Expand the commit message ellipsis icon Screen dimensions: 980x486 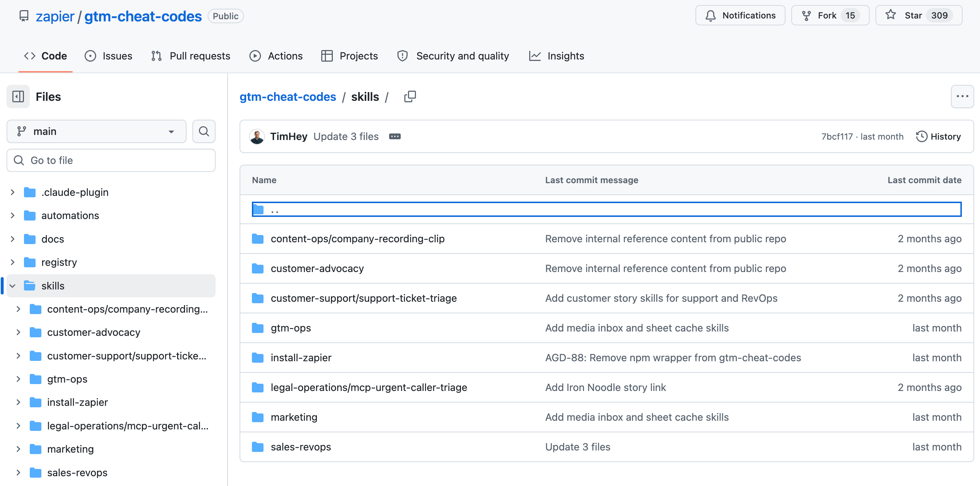(x=395, y=136)
